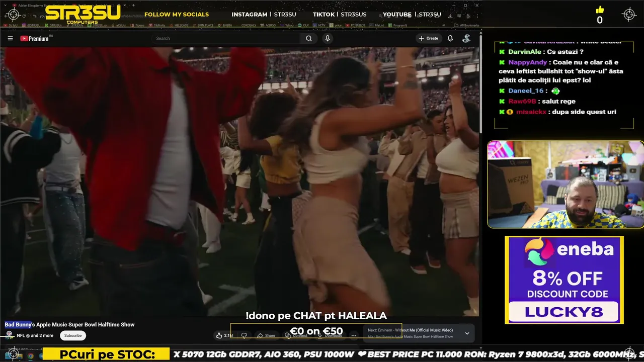Open the HLTV bookmark
Viewport: 644px width, 362px height.
[x=319, y=25]
